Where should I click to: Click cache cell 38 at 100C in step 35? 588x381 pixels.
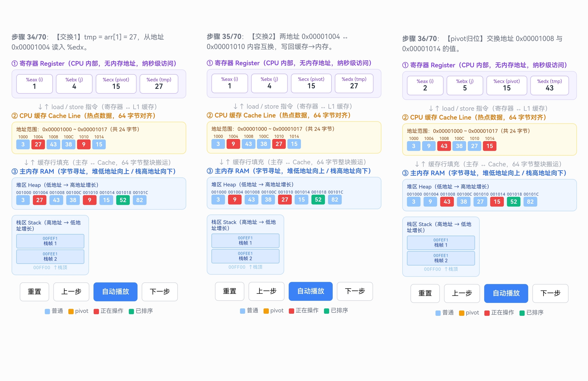pos(264,144)
